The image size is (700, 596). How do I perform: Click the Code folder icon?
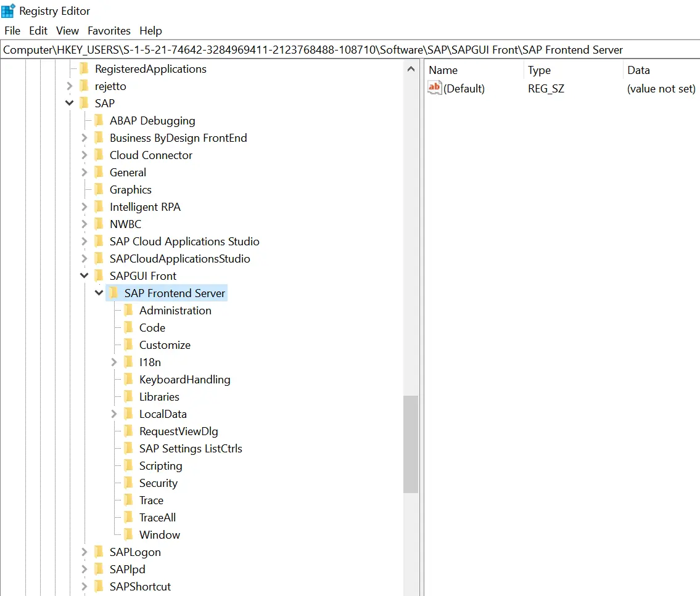point(129,327)
